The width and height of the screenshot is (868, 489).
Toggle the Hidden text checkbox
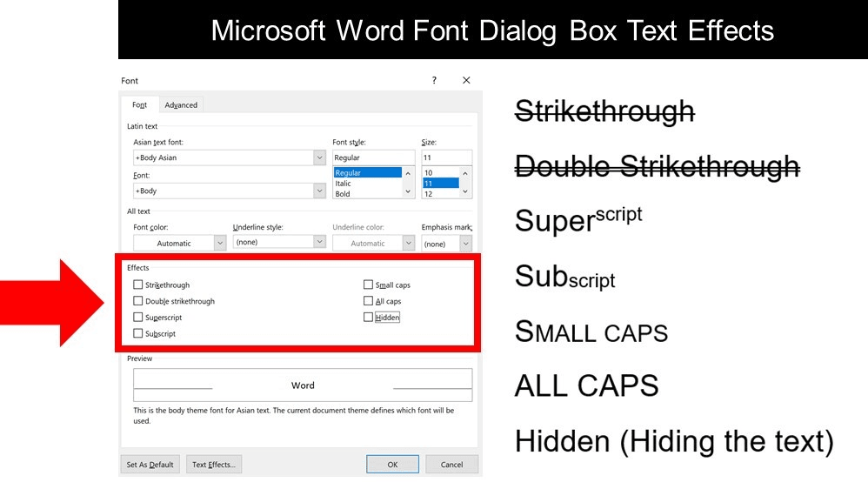pyautogui.click(x=369, y=318)
